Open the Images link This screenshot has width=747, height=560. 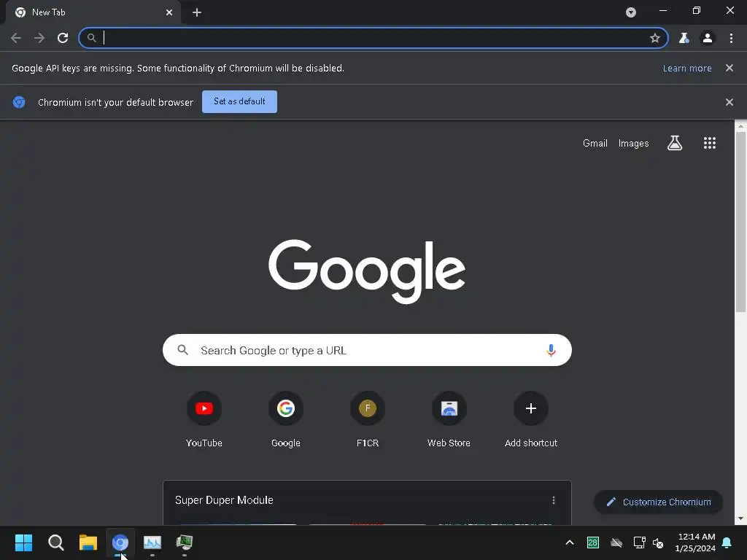[633, 144]
